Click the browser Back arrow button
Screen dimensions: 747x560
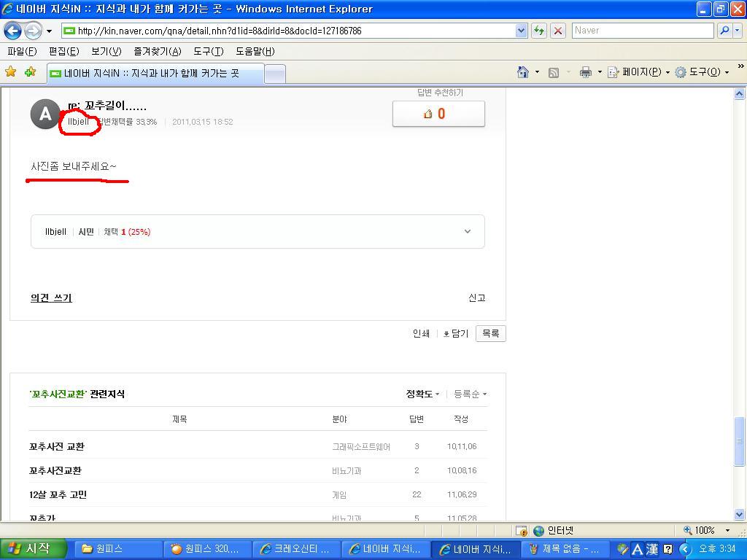coord(13,31)
